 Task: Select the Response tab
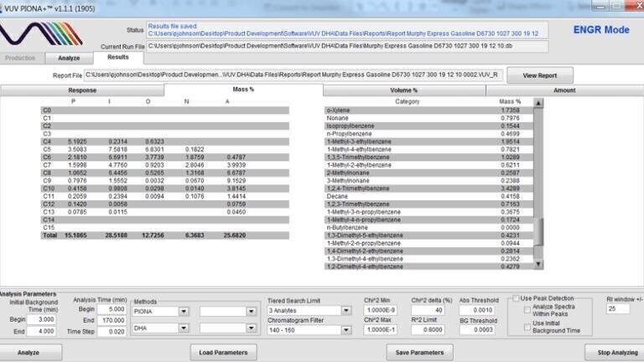(x=82, y=90)
